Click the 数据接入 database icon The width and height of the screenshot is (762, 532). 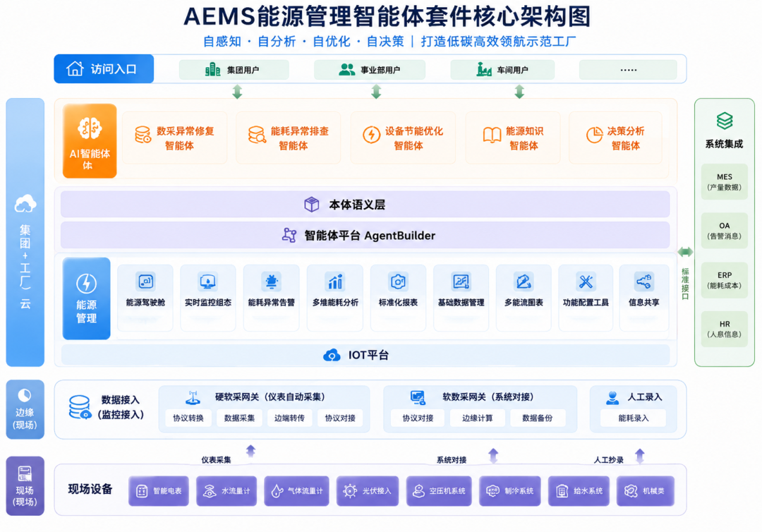tap(80, 407)
